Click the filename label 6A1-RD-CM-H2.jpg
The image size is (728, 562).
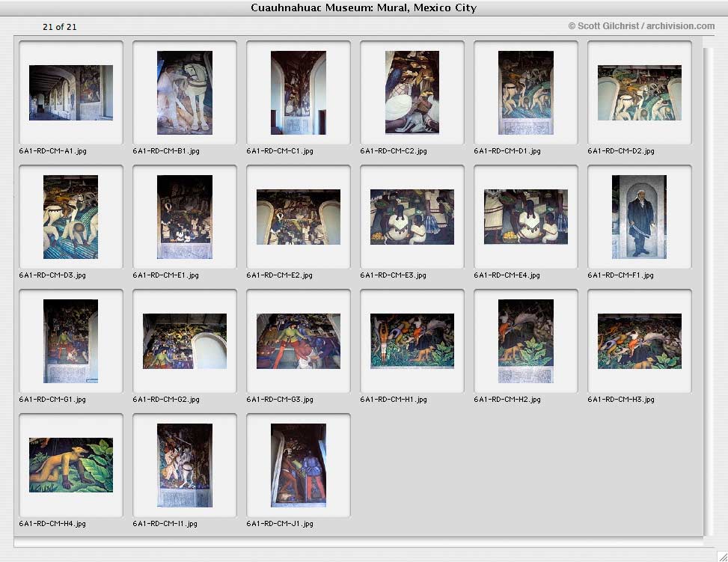click(x=507, y=399)
